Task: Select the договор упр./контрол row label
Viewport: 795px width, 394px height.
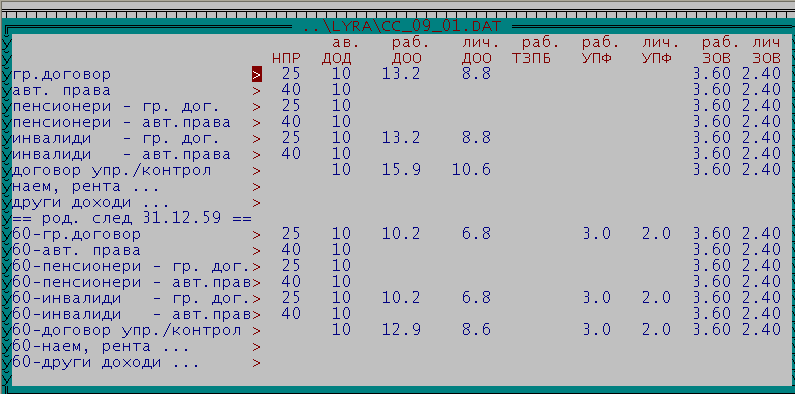Action: tap(111, 171)
